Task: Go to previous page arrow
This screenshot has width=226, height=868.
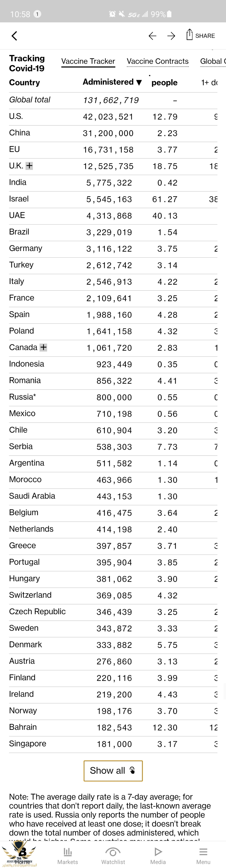Action: 153,36
